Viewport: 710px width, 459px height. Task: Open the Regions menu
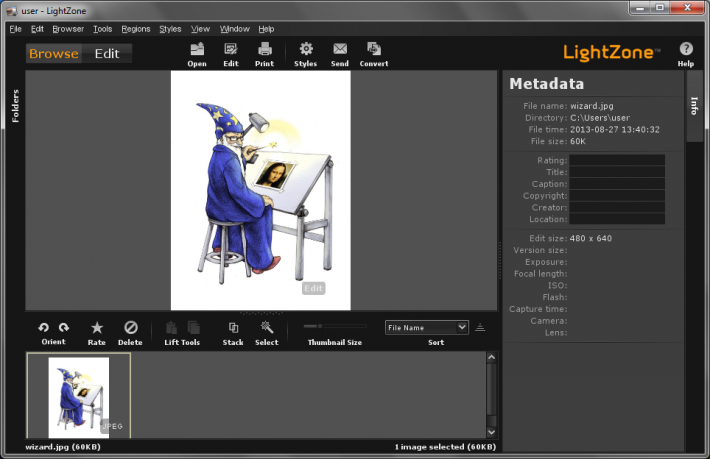[x=135, y=29]
